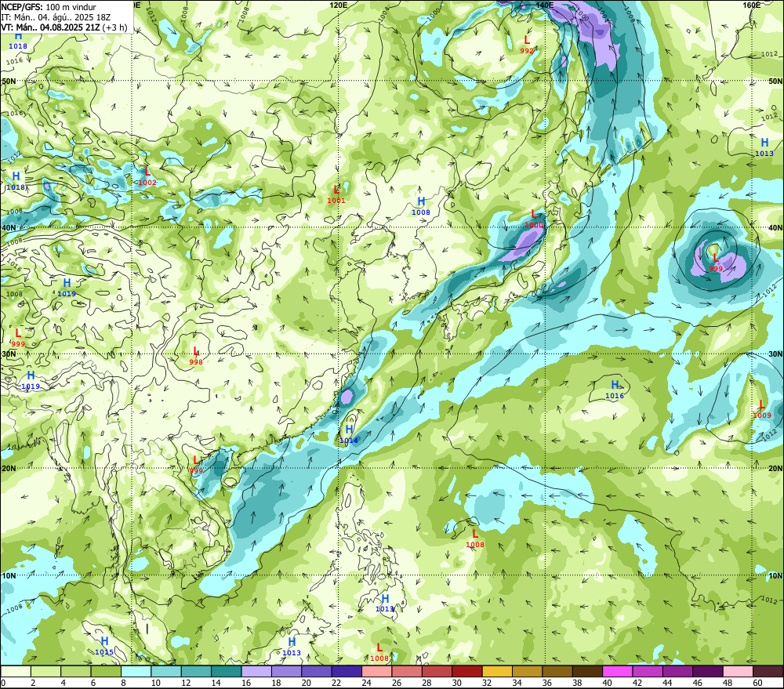Click the dark indigo 22–24 legend swatch
The image size is (784, 689).
[x=347, y=671]
